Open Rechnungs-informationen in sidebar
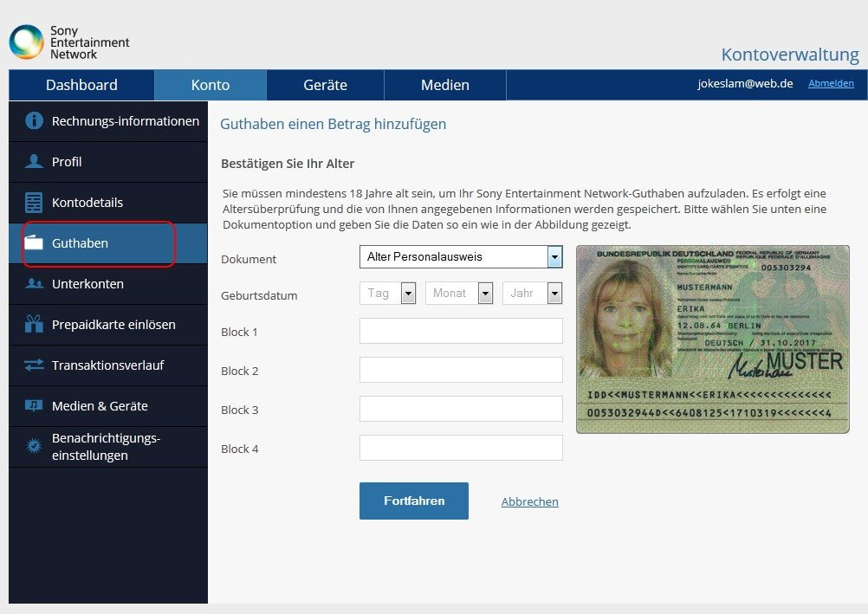The height and width of the screenshot is (614, 868). 108,121
